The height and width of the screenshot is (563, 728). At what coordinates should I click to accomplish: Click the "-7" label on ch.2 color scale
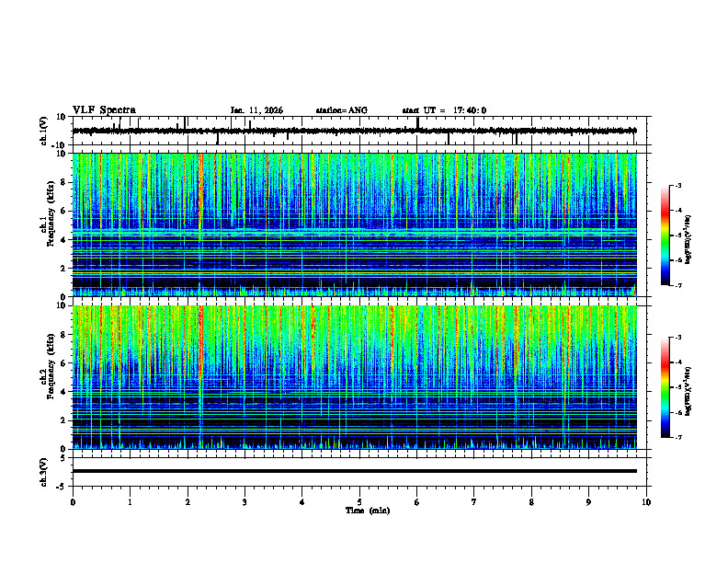[x=678, y=437]
